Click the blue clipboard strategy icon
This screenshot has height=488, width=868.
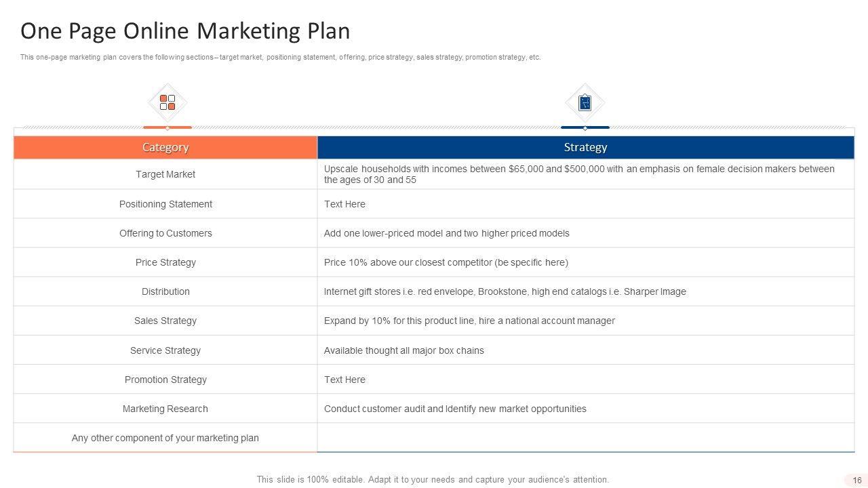coord(585,103)
